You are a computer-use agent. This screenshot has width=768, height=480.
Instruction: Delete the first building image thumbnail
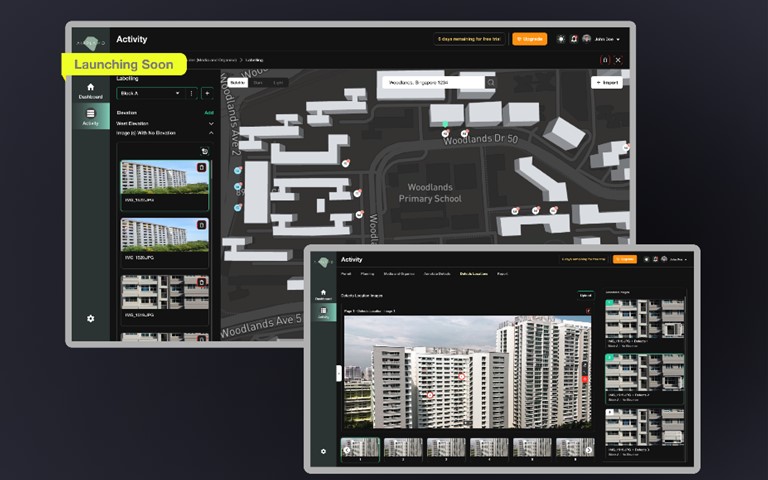click(201, 167)
